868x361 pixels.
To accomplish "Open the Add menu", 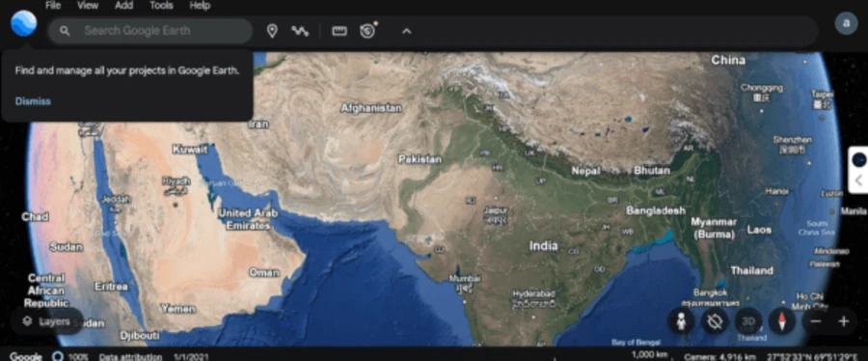I will (x=123, y=6).
